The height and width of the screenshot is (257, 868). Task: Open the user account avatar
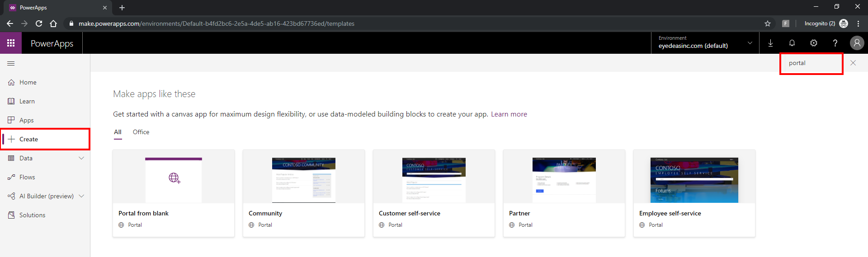(857, 43)
